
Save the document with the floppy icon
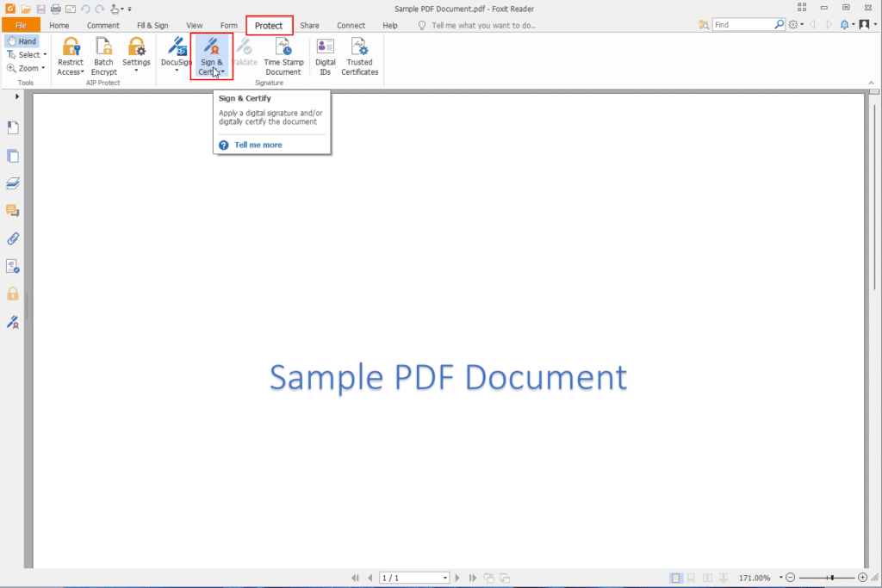pyautogui.click(x=40, y=9)
